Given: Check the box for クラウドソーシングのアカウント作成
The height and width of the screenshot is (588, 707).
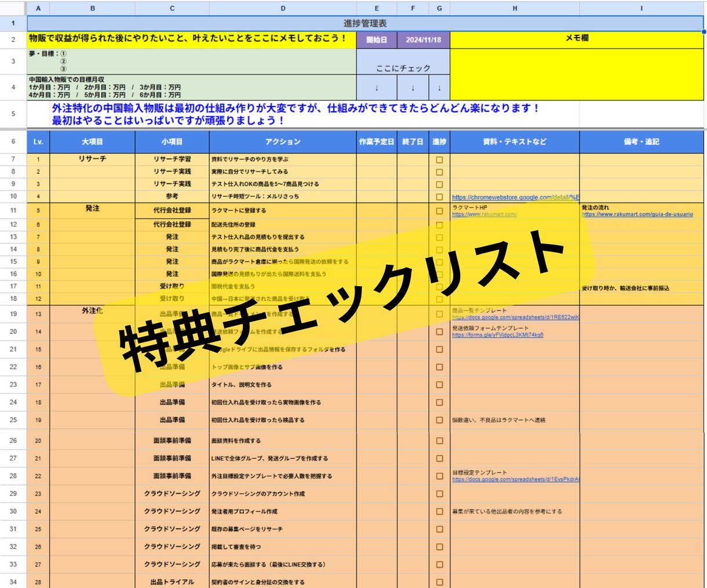Looking at the screenshot, I should point(439,494).
